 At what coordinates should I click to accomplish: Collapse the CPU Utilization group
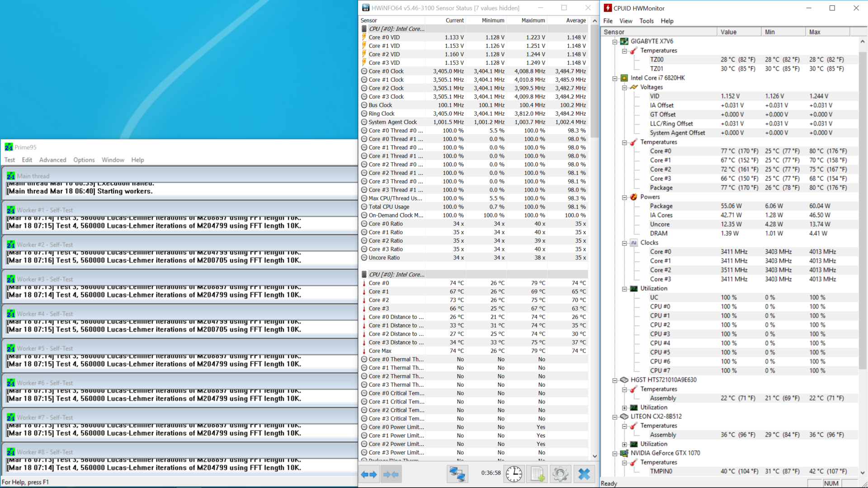click(x=624, y=289)
